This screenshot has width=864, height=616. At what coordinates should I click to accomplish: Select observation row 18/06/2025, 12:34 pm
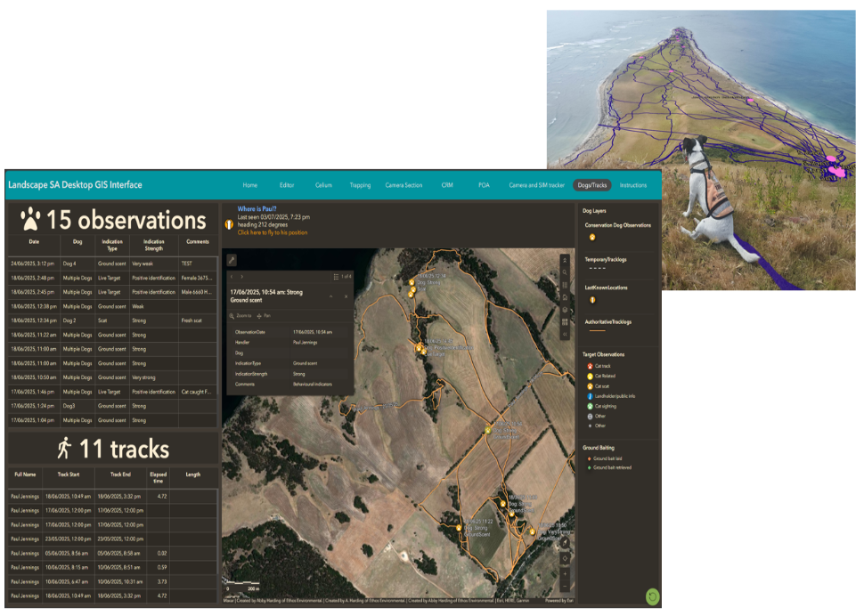[x=112, y=320]
